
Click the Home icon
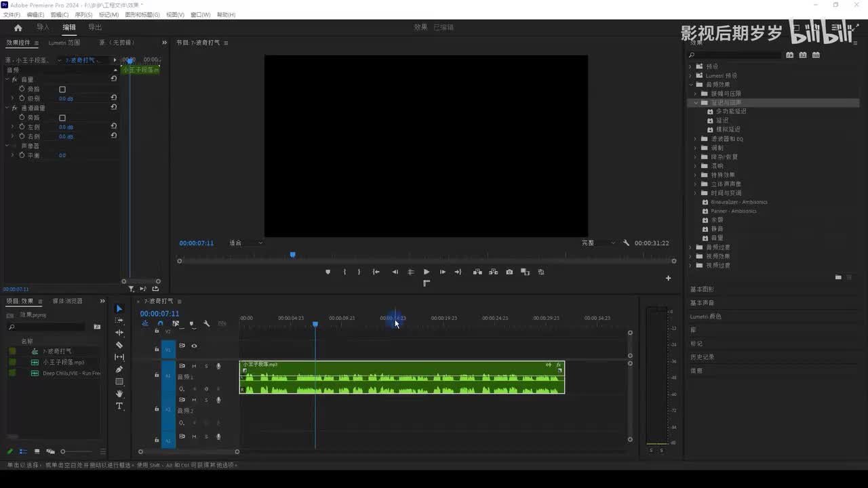pos(18,28)
